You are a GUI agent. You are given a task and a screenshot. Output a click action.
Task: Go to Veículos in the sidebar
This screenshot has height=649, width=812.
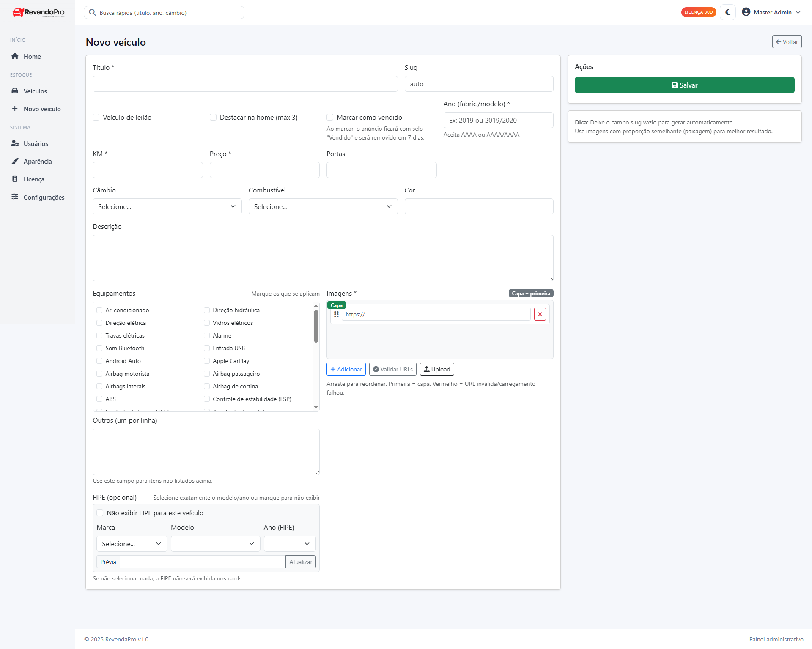[35, 91]
